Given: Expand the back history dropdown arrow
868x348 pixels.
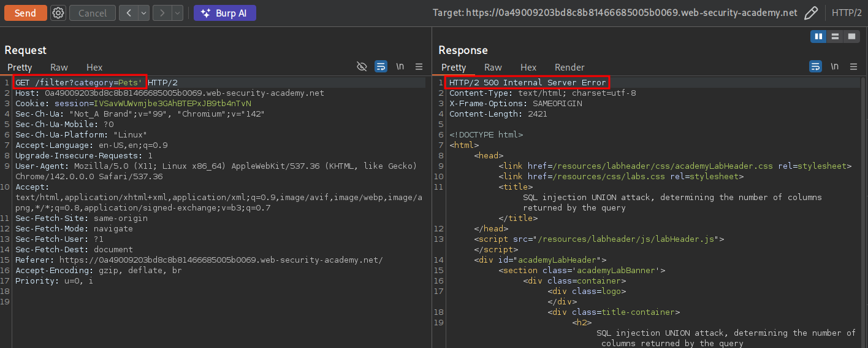Looking at the screenshot, I should 143,13.
